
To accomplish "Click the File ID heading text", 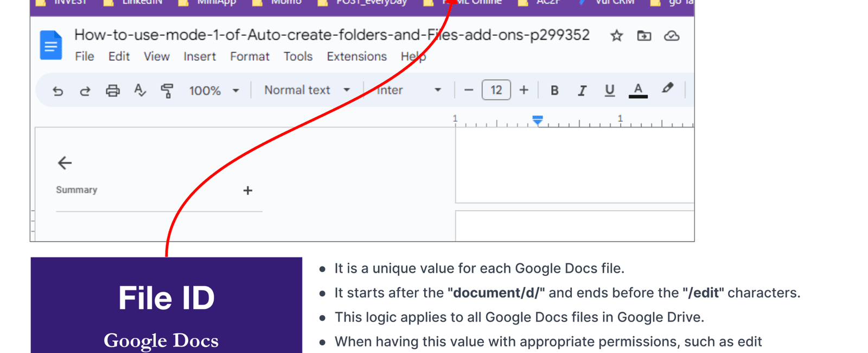I will (167, 298).
